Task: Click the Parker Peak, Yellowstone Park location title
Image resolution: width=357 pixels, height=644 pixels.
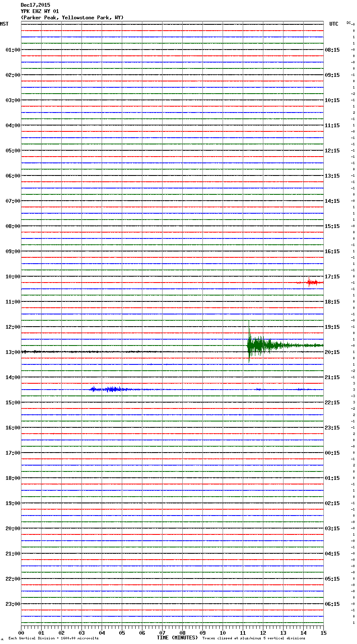Action: tap(72, 18)
